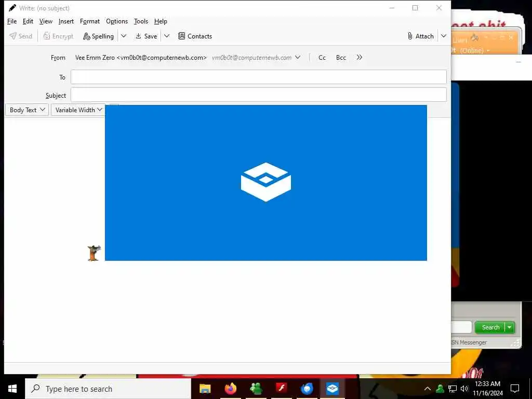The height and width of the screenshot is (399, 532).
Task: Open Firefox from the taskbar
Action: point(230,389)
